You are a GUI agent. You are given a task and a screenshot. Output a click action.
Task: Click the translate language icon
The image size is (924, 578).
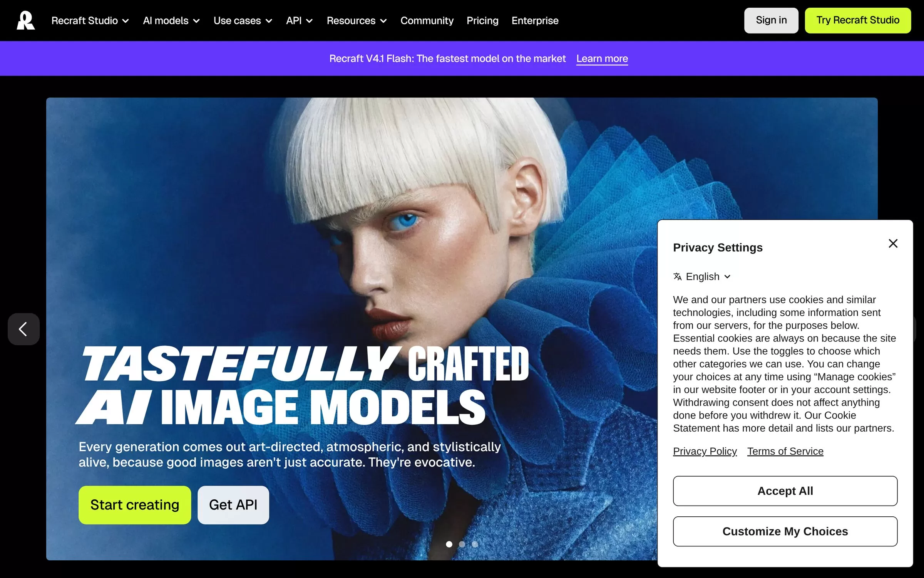click(x=677, y=277)
